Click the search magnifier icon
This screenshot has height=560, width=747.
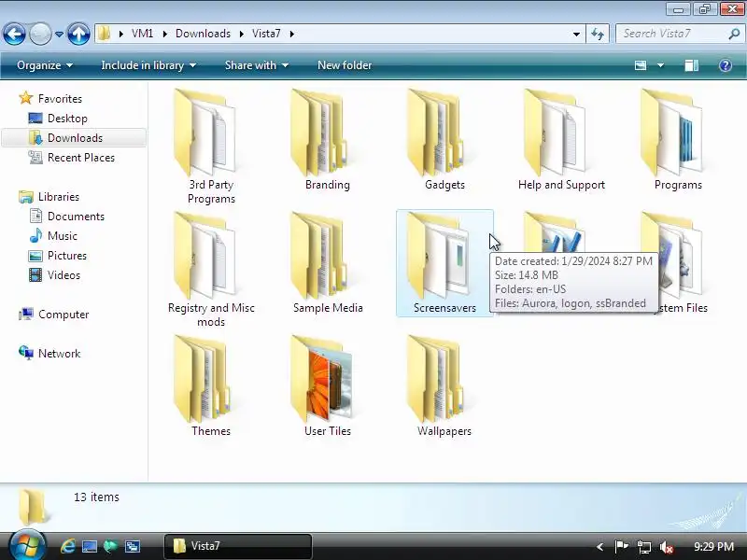(734, 34)
